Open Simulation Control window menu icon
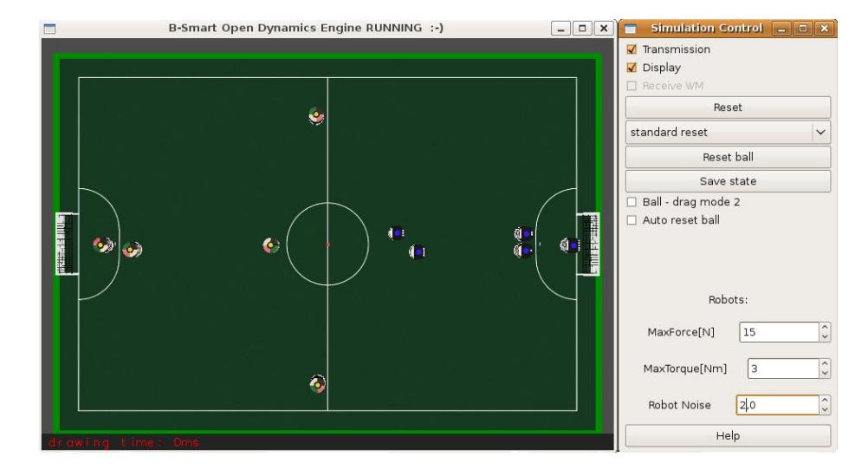The width and height of the screenshot is (868, 470). point(630,29)
